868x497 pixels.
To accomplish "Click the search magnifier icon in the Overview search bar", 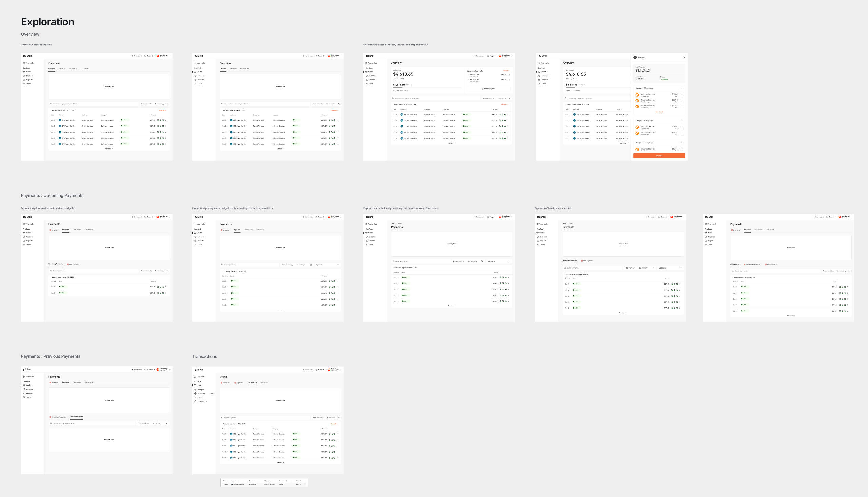I will [51, 104].
